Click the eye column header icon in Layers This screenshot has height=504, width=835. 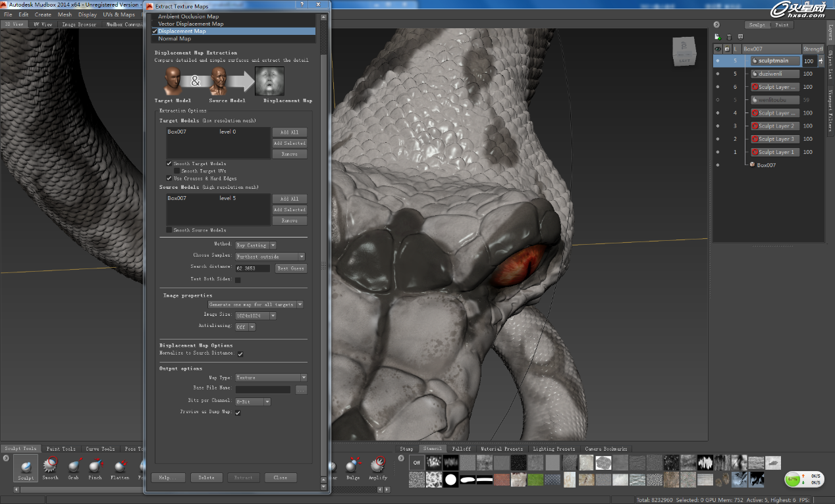(718, 49)
